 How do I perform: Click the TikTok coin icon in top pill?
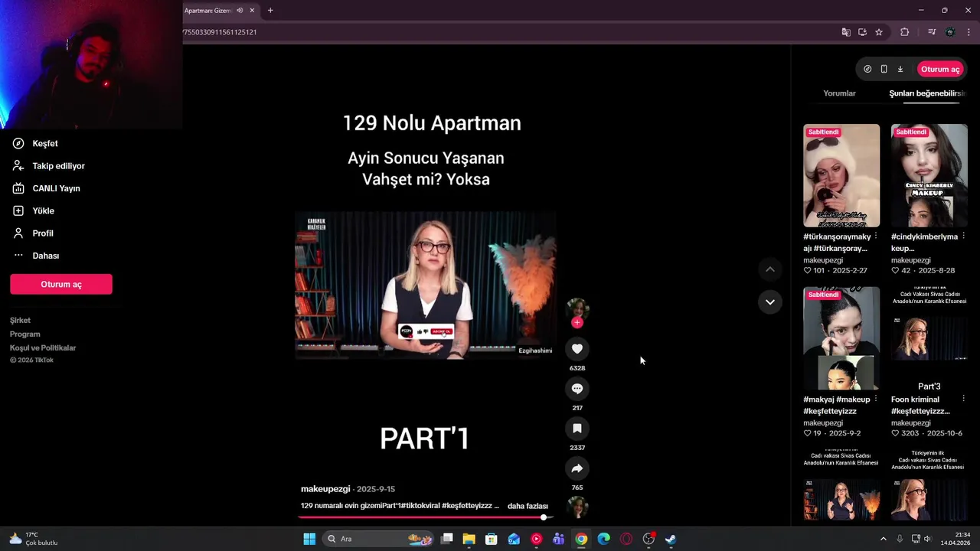[867, 69]
